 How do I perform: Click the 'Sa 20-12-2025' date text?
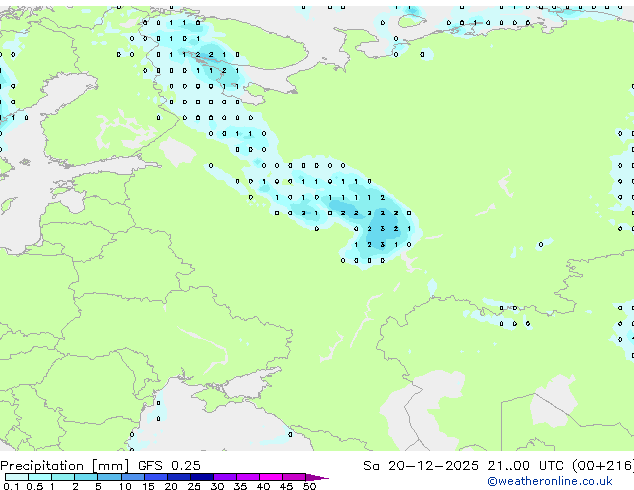[x=421, y=466]
